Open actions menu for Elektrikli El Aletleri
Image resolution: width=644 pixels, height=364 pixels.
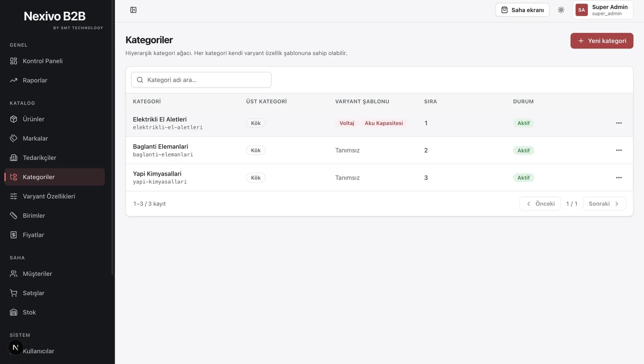point(619,123)
